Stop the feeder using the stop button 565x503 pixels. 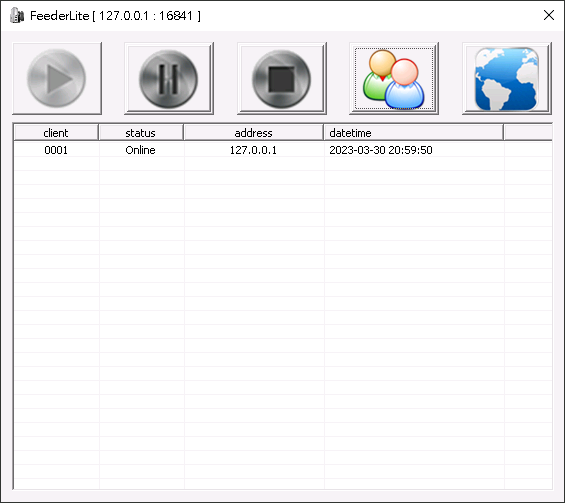(282, 78)
